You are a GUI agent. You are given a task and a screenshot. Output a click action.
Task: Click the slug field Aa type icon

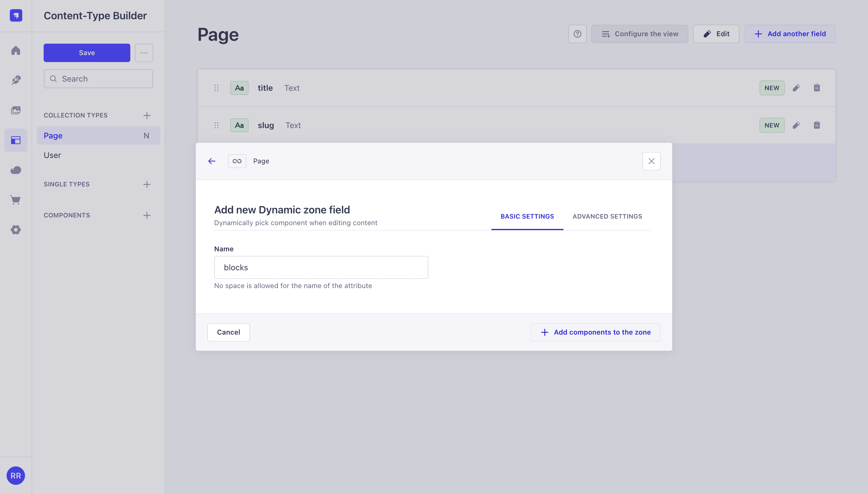tap(239, 125)
